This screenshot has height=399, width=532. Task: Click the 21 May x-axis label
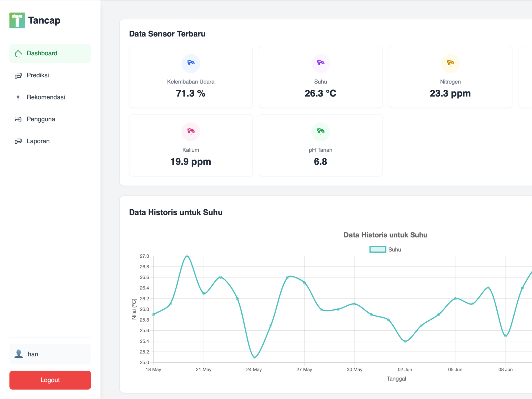point(204,369)
